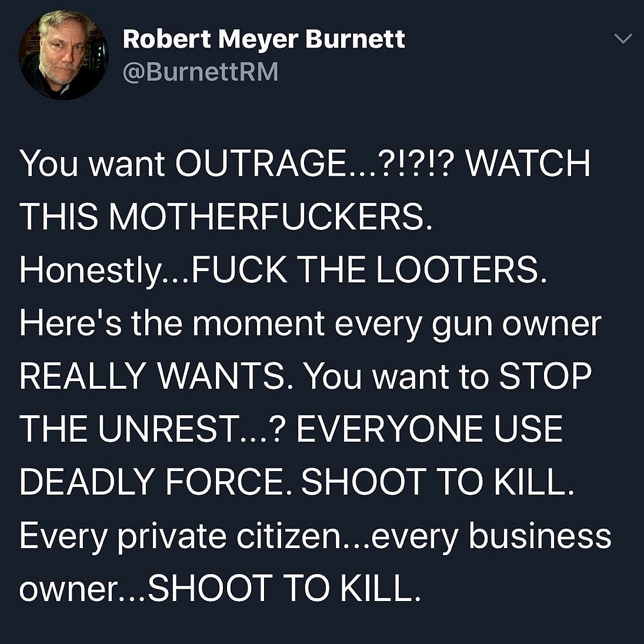Tap the phrase "Every private citizen"
This screenshot has height=644, width=644.
[180, 537]
